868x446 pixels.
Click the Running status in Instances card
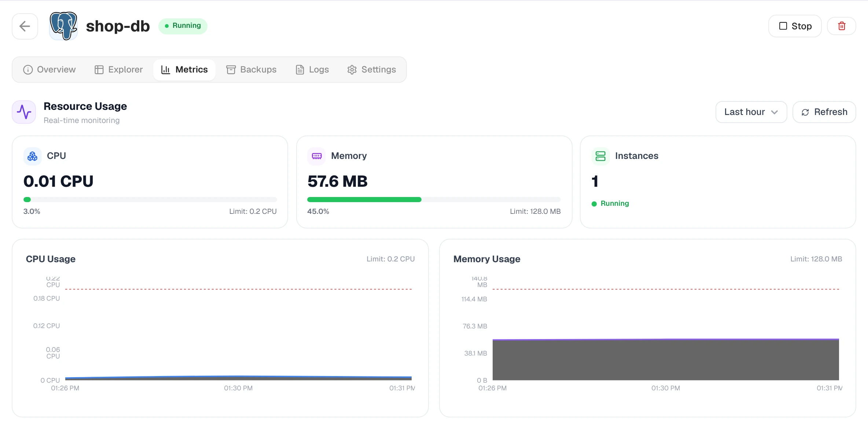(x=610, y=203)
